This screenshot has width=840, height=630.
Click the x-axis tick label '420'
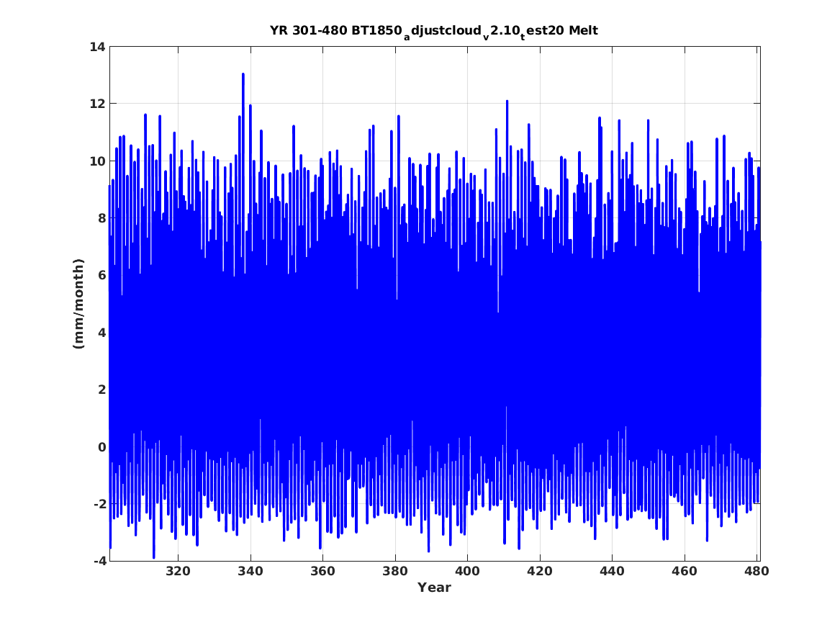539,571
